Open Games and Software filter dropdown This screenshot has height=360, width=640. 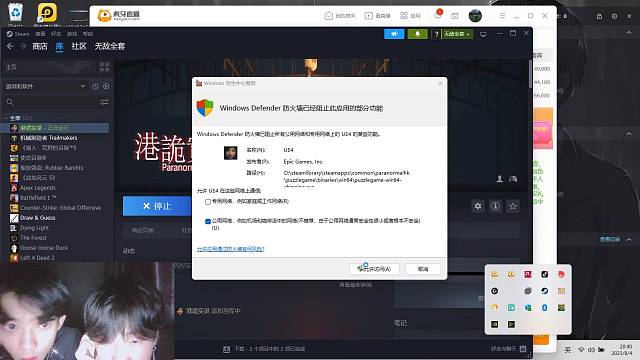click(x=45, y=86)
